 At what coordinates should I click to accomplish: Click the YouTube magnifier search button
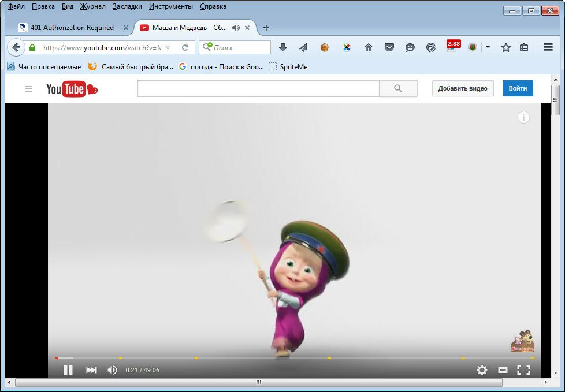tap(398, 88)
